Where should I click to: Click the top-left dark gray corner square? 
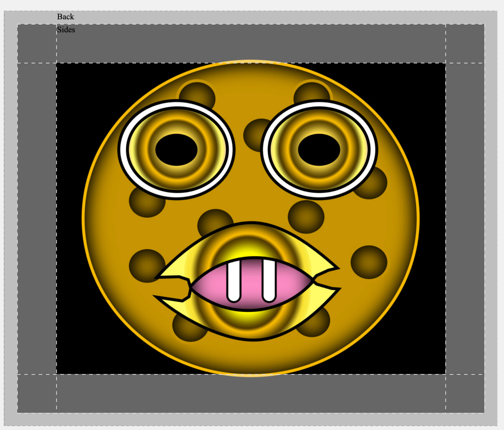click(37, 44)
